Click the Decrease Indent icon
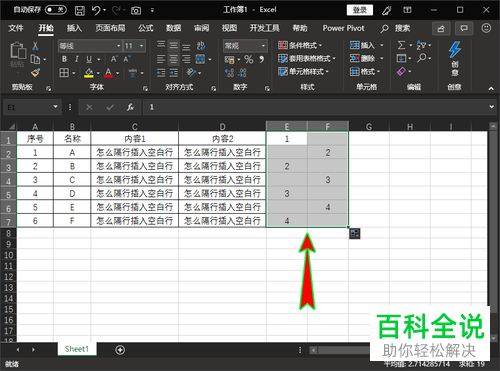500x371 pixels. pos(161,73)
